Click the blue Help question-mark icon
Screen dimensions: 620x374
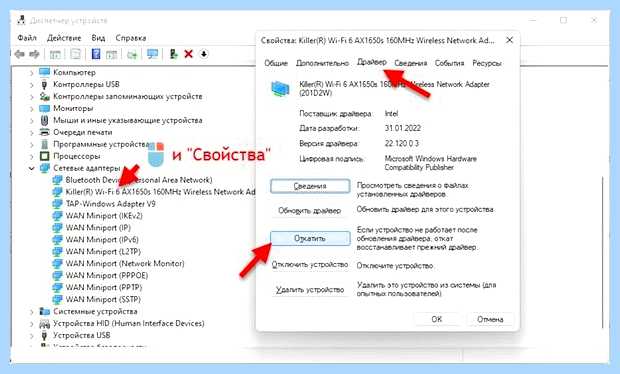tap(96, 54)
